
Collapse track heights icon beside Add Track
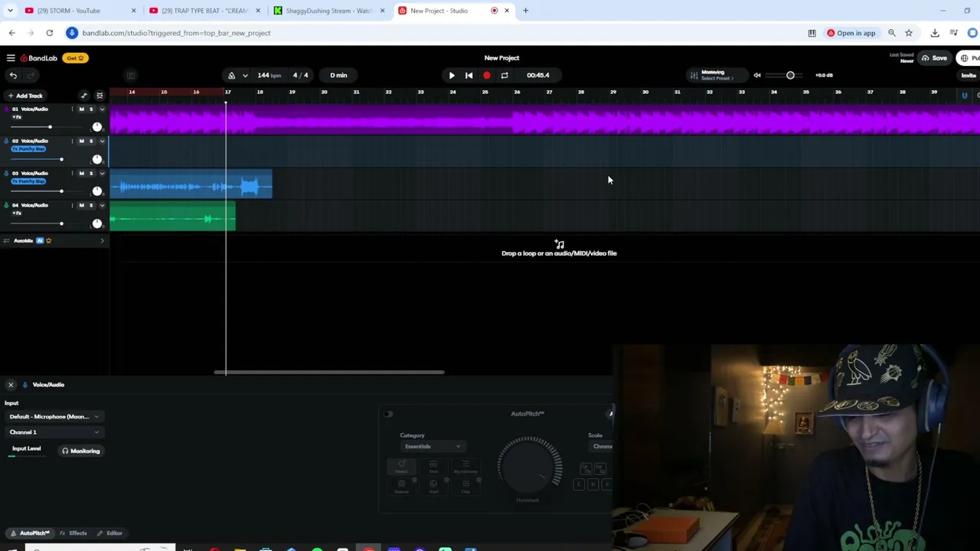click(100, 96)
